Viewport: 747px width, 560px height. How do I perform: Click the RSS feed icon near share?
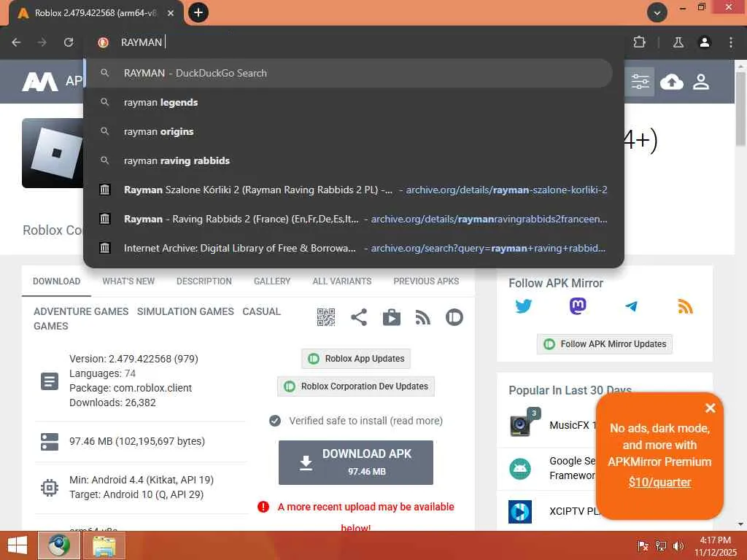[x=422, y=317]
